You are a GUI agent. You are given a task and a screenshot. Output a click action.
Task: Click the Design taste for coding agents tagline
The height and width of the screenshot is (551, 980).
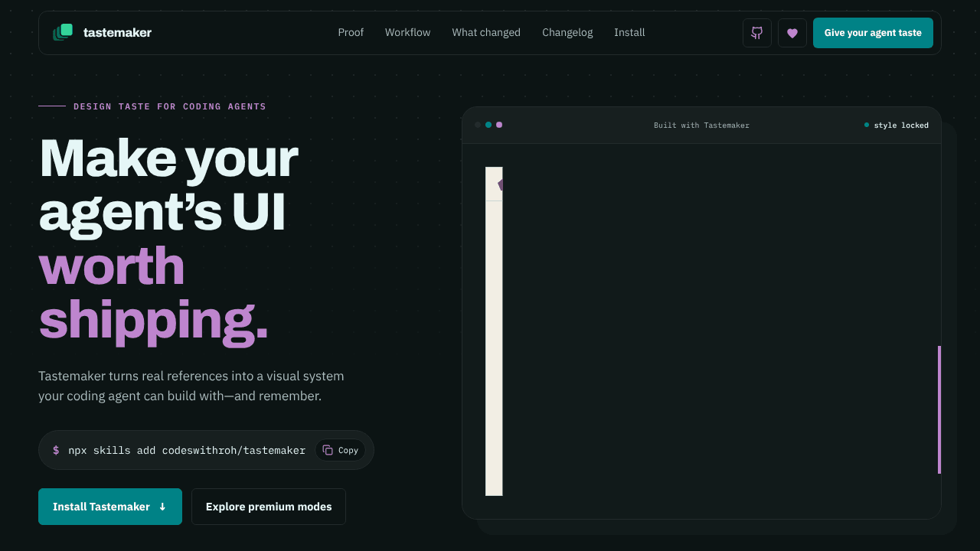(x=170, y=106)
